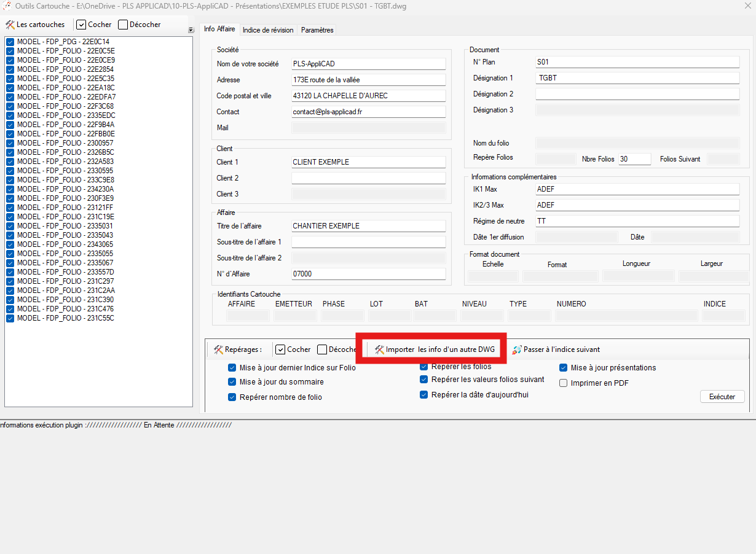Click the wrench icon on Importer les info button

(x=377, y=349)
